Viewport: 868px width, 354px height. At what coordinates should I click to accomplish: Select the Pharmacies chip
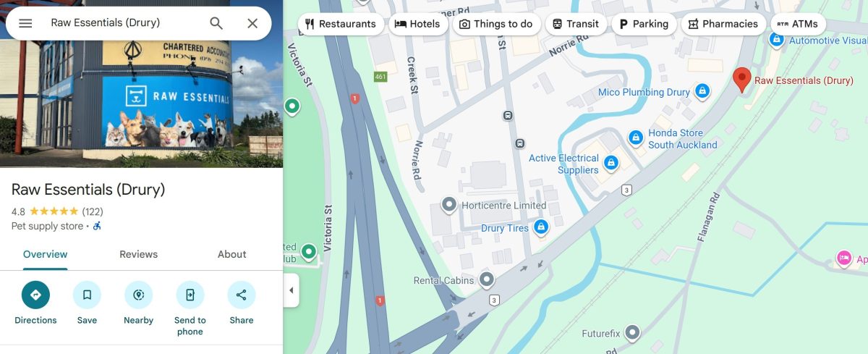tap(723, 24)
